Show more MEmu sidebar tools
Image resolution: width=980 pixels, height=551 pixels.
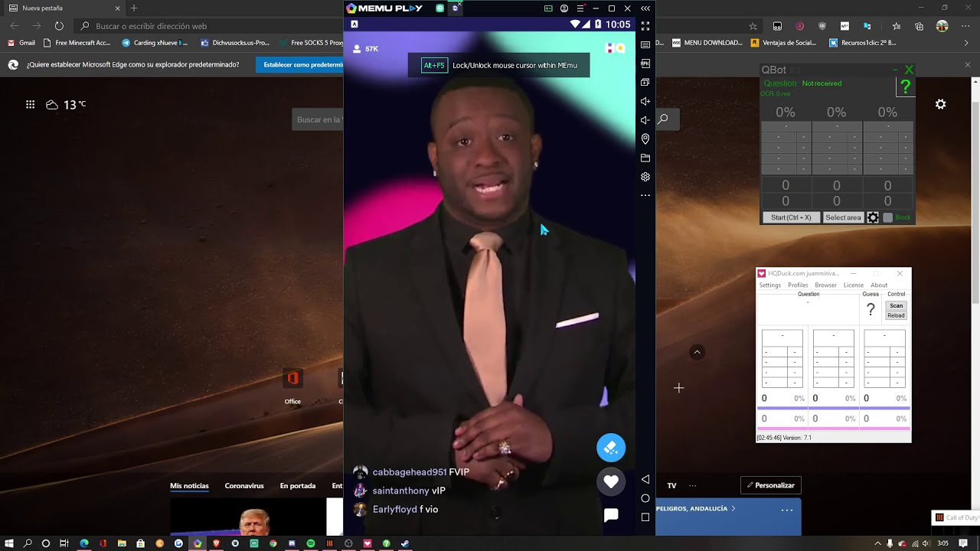pyautogui.click(x=645, y=196)
